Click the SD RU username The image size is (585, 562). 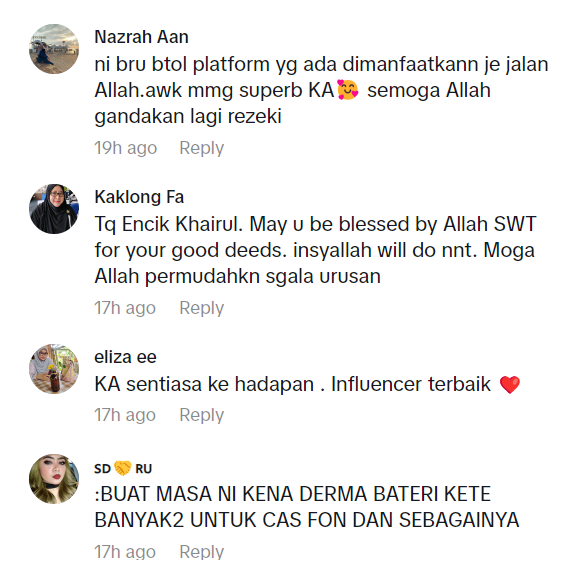123,468
